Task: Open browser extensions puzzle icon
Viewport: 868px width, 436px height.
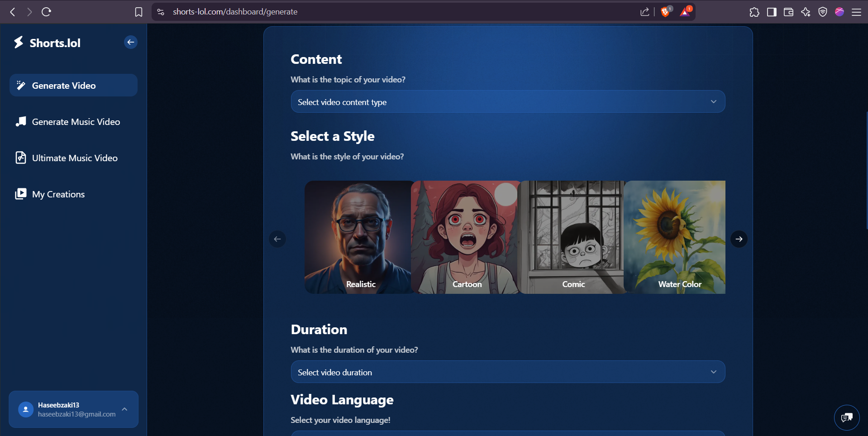Action: click(754, 12)
